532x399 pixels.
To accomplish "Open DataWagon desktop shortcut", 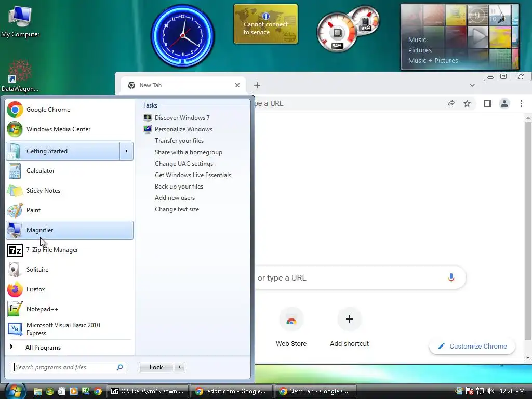I will pyautogui.click(x=20, y=76).
